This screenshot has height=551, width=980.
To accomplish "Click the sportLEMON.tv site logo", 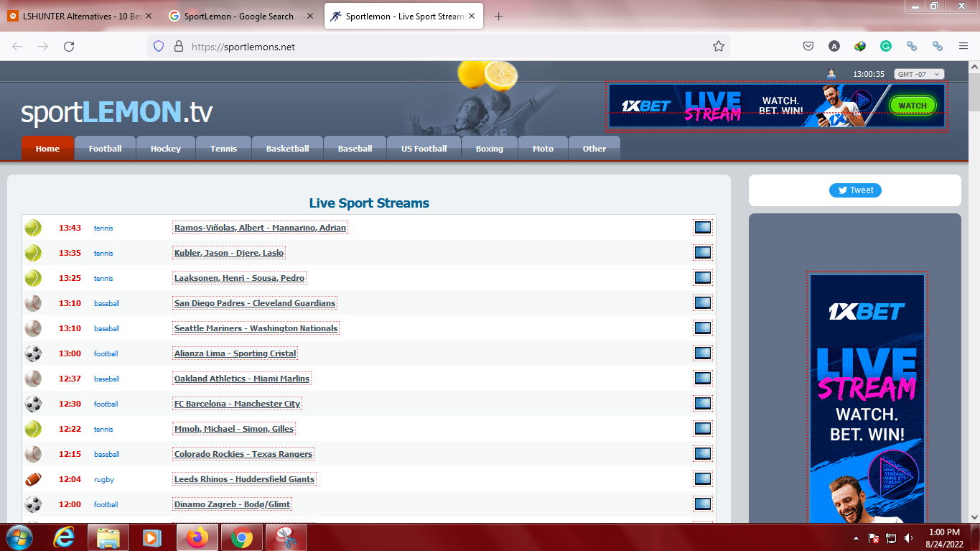I will (x=116, y=113).
